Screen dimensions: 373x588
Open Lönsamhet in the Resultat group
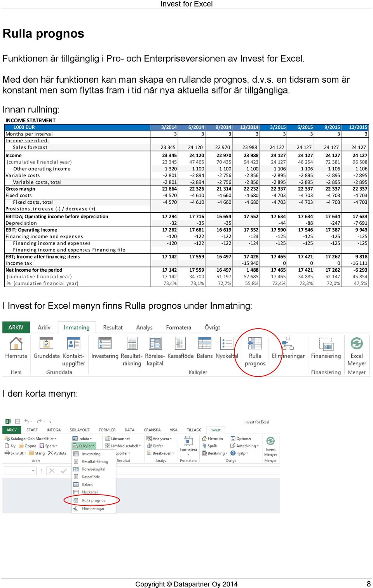(117, 439)
